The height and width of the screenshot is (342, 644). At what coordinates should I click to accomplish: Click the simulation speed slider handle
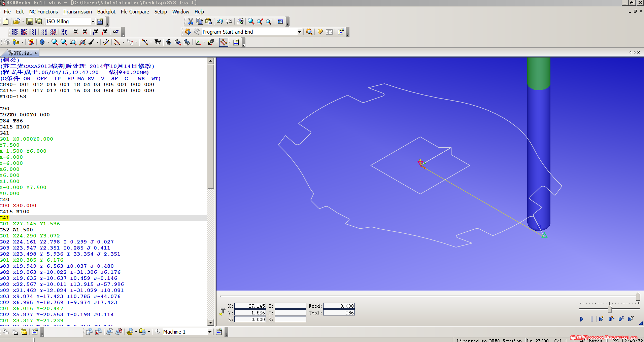point(610,309)
